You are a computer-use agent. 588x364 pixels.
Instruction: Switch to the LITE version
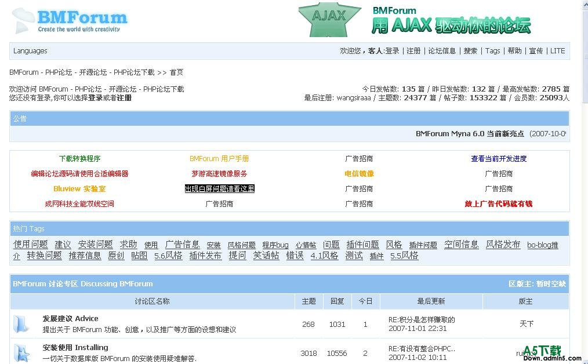pyautogui.click(x=557, y=51)
